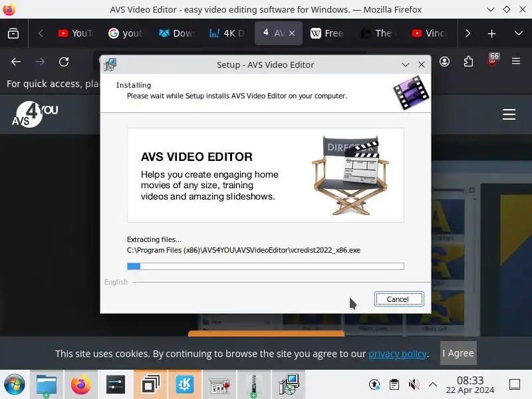Switch to the 'Dow' download tab
The height and width of the screenshot is (399, 532).
click(x=176, y=33)
